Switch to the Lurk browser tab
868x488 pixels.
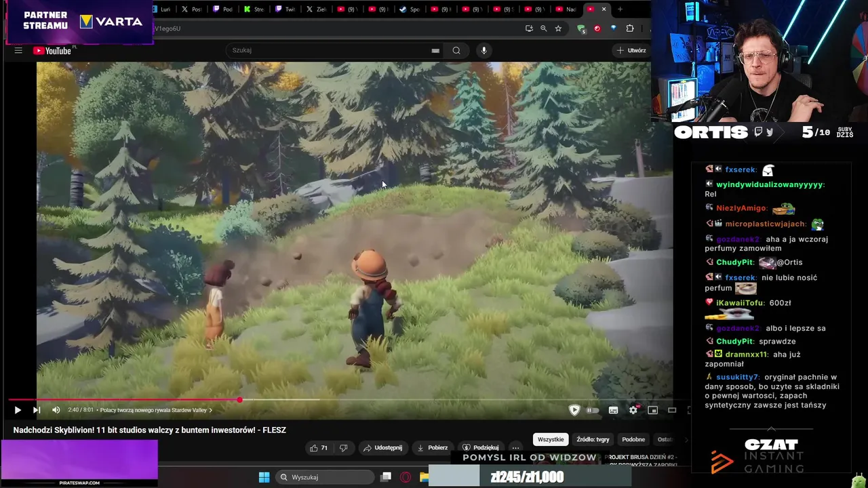tap(161, 9)
